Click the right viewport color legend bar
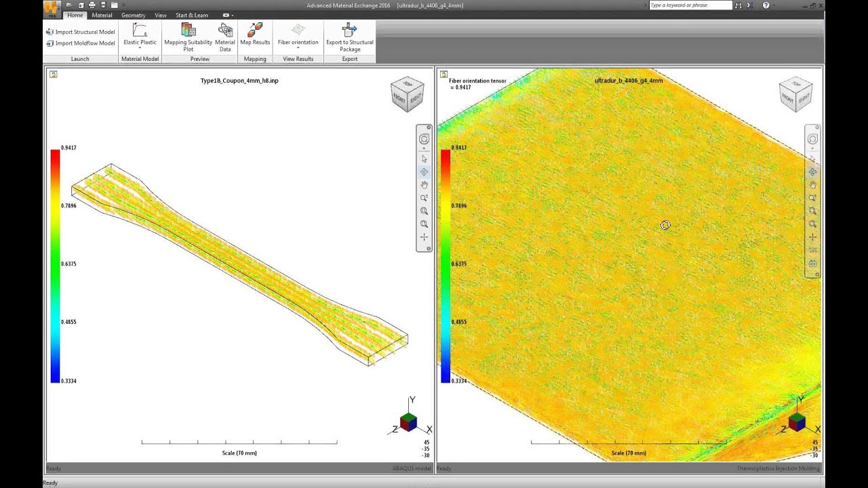868x488 pixels. pos(446,266)
